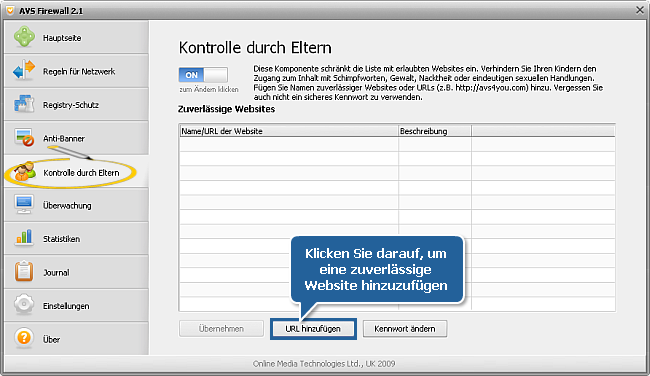Open Registry-Schutz section
The width and height of the screenshot is (650, 376).
pyautogui.click(x=76, y=104)
